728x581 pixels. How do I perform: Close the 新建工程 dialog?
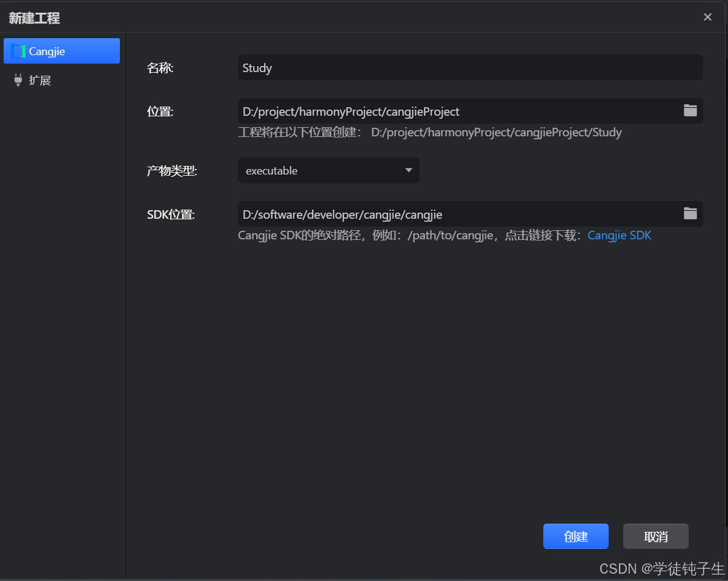[707, 17]
